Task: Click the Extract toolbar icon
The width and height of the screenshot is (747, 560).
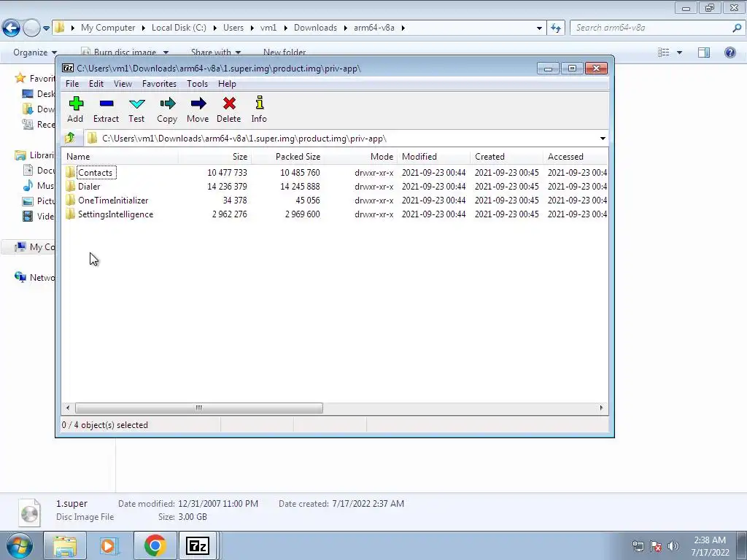Action: point(107,104)
